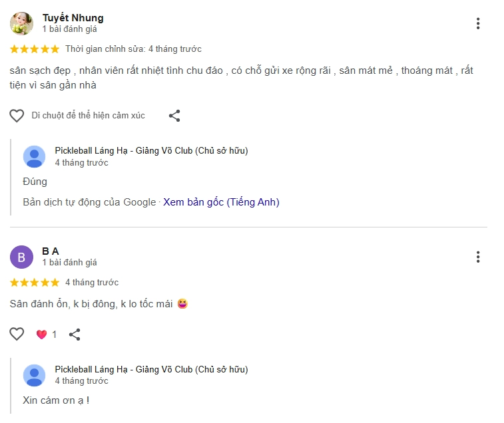Click red heart reaction count on B A's review
Viewport: 504px width, 423px height.
[46, 335]
